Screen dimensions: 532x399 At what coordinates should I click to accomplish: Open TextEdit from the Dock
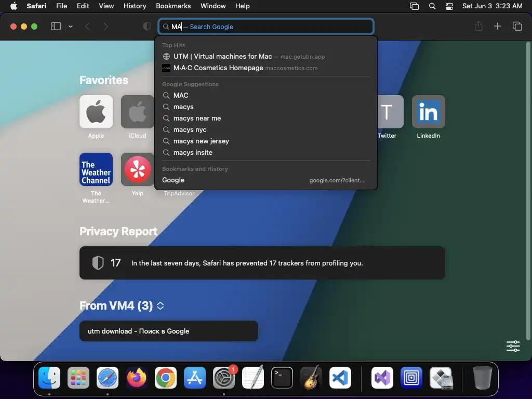coord(253,378)
